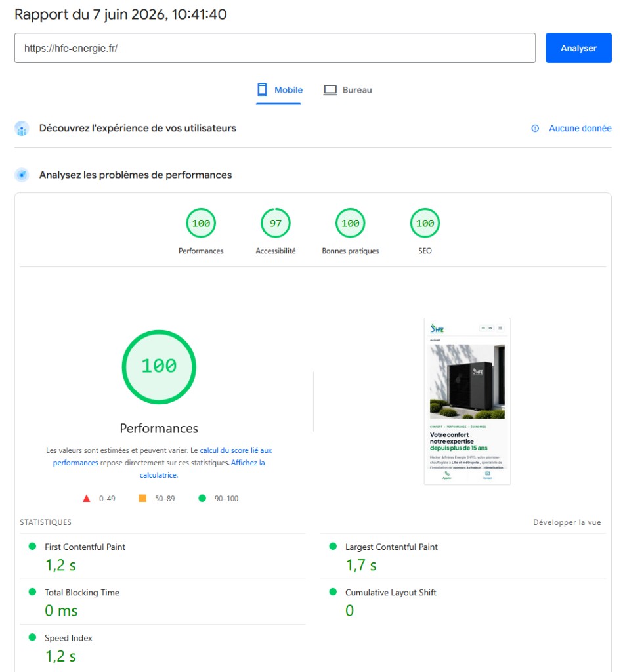This screenshot has height=672, width=623.
Task: Click the green dot beside Cumulative Layout Shift
Action: (x=333, y=592)
